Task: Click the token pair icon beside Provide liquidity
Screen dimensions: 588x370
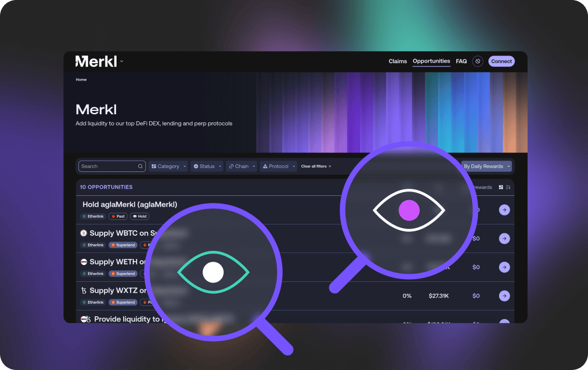Action: coord(86,319)
